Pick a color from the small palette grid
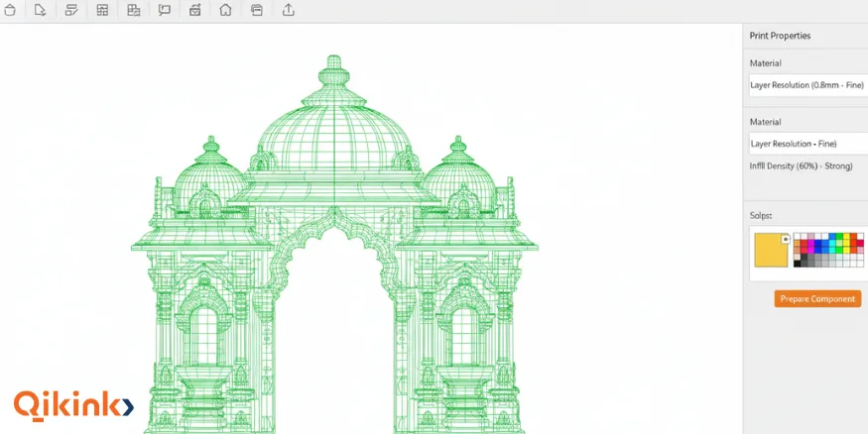868x434 pixels. [827, 250]
